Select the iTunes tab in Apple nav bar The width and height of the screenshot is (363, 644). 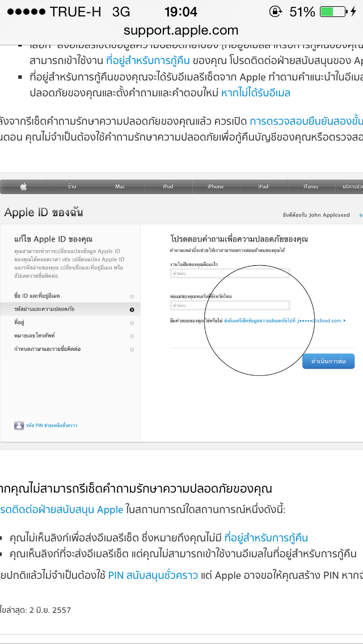[x=311, y=187]
